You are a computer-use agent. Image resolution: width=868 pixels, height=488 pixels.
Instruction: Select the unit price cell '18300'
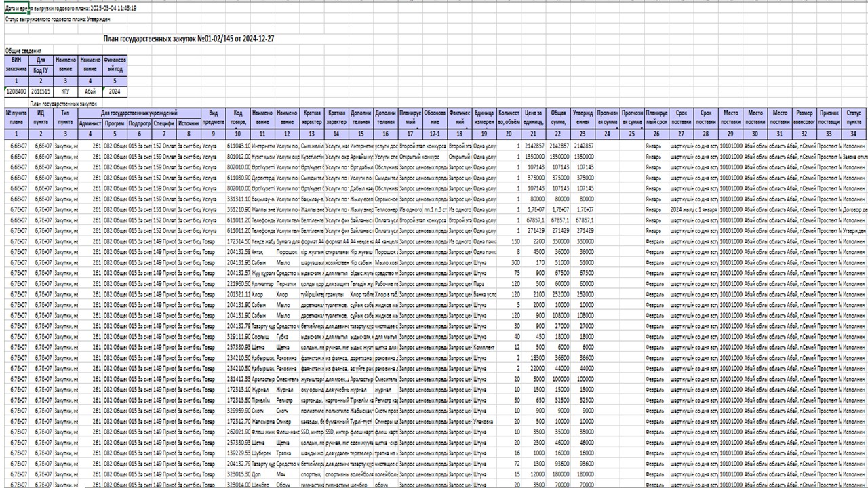click(534, 358)
